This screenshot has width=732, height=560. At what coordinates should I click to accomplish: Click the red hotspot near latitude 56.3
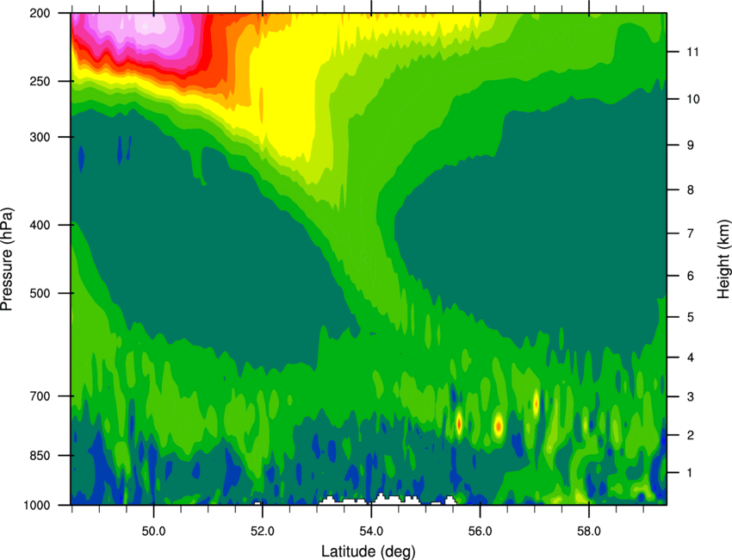coord(499,426)
